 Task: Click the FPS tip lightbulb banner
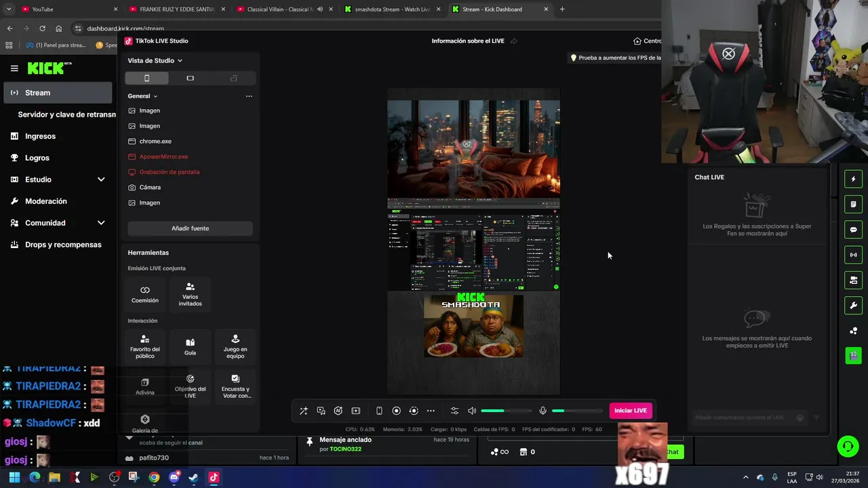pyautogui.click(x=616, y=58)
